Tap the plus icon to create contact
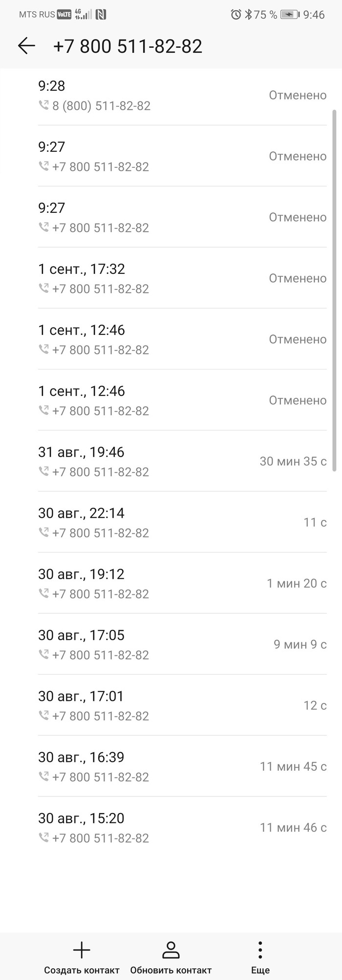 pyautogui.click(x=82, y=950)
